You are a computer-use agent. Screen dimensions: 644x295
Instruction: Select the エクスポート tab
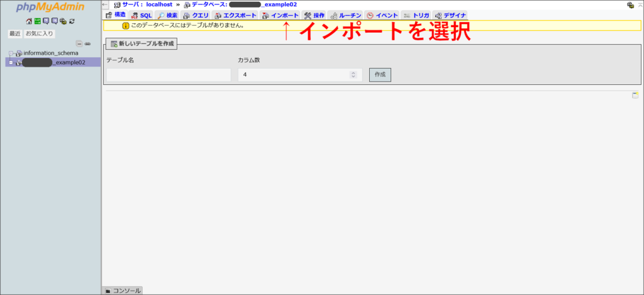(235, 16)
